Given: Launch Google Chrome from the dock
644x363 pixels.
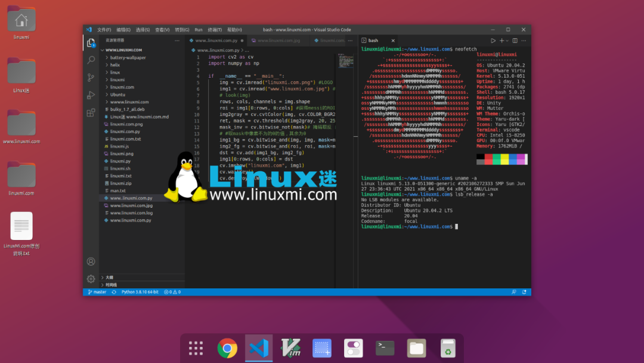Looking at the screenshot, I should point(227,348).
